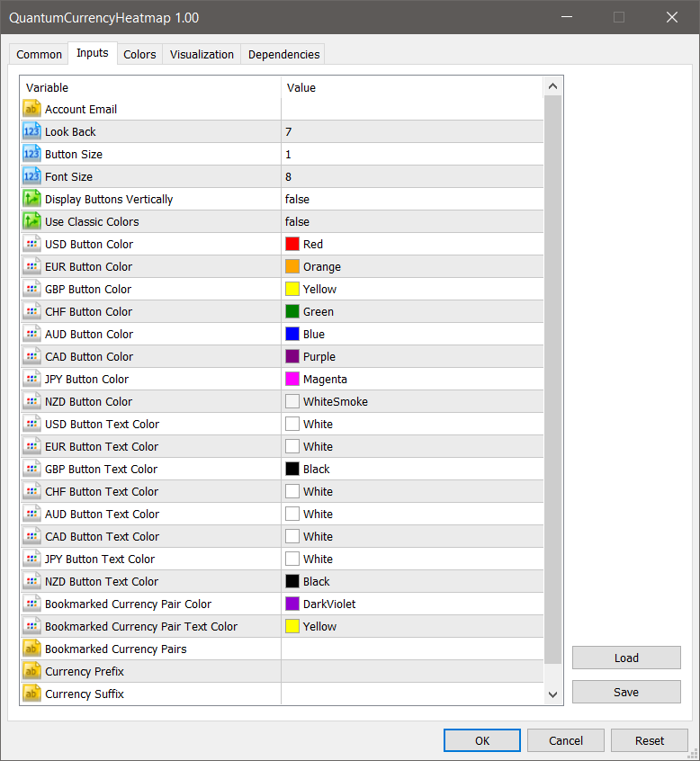Screen dimensions: 700x761
Task: Switch to the Colors tab
Action: click(x=139, y=54)
